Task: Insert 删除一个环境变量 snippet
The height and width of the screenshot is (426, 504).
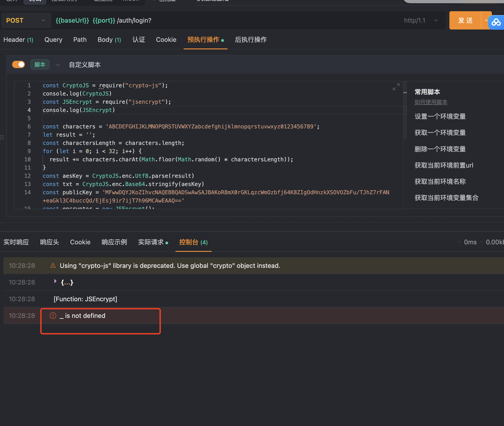Action: coord(440,149)
